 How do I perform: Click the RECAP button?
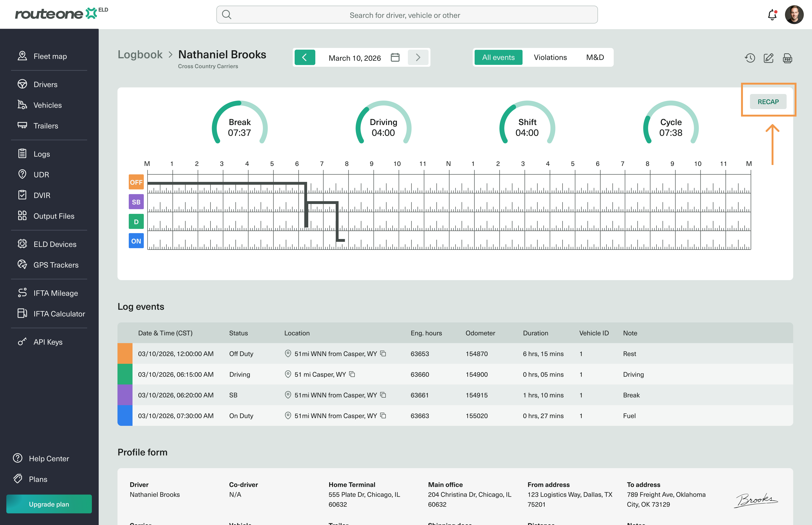(x=768, y=102)
